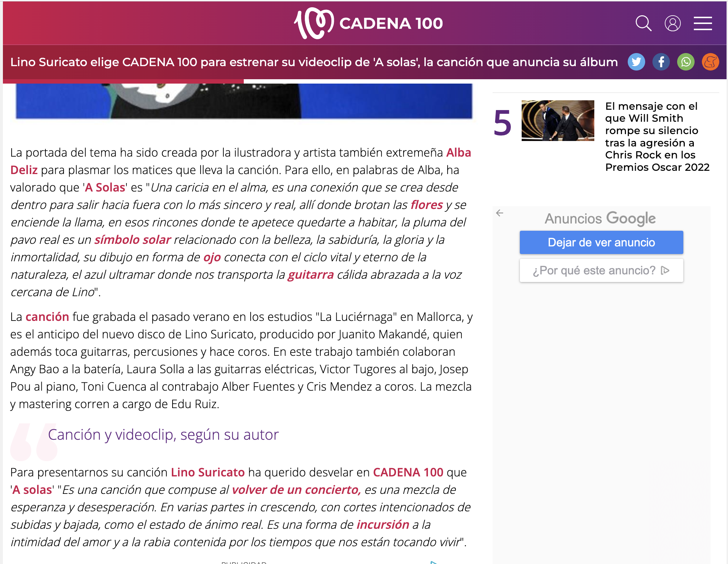Follow the 'ojo' link

(x=212, y=257)
